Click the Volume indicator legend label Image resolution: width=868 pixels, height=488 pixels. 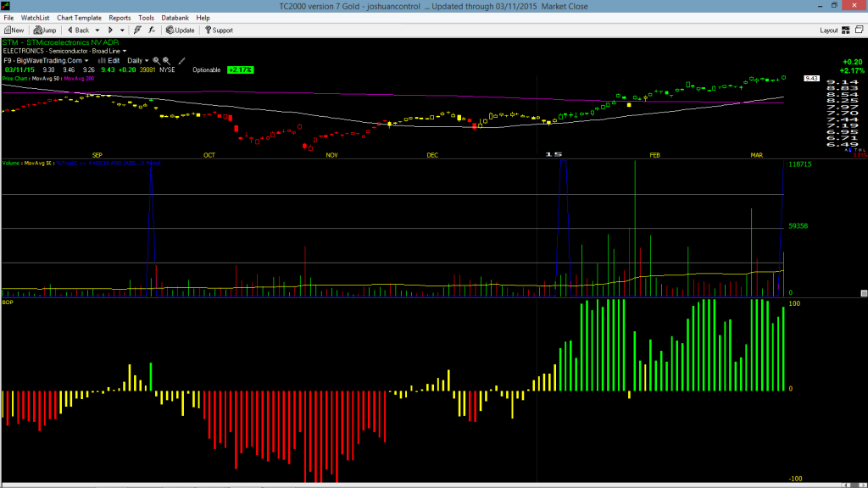pos(10,164)
